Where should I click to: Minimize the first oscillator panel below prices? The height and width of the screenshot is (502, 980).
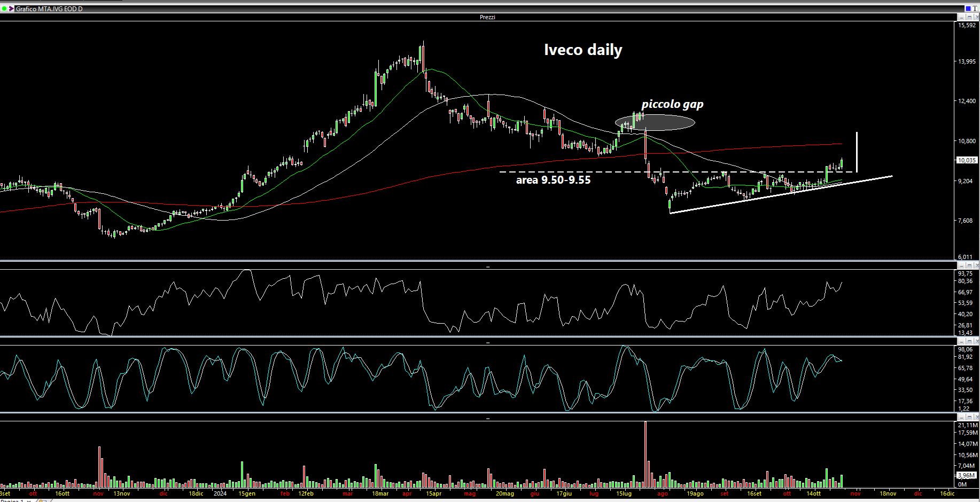pos(960,265)
